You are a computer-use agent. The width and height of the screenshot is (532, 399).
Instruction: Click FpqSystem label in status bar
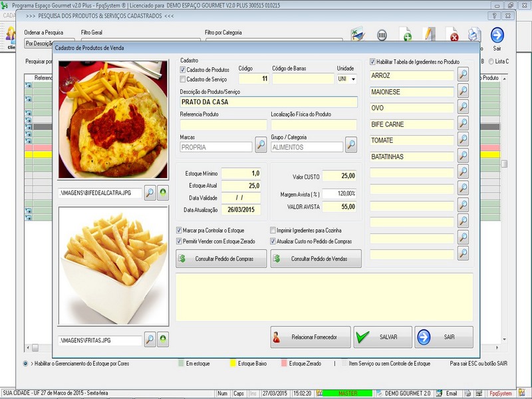point(501,393)
